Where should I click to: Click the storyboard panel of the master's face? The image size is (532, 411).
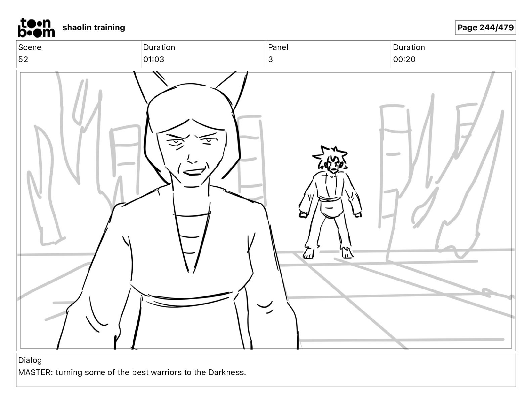pos(266,210)
